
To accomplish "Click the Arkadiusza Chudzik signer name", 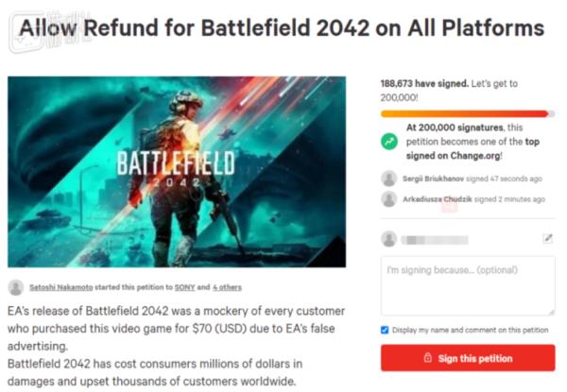I will click(x=438, y=198).
